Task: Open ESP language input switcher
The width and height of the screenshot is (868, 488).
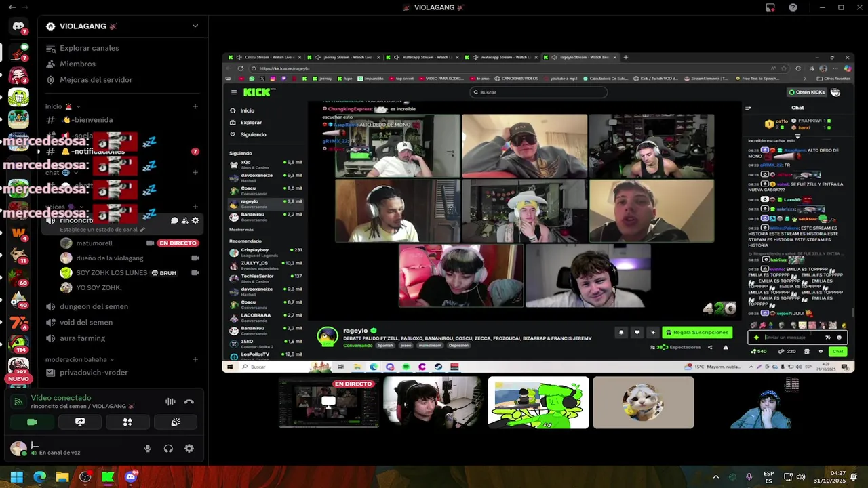Action: (x=769, y=477)
